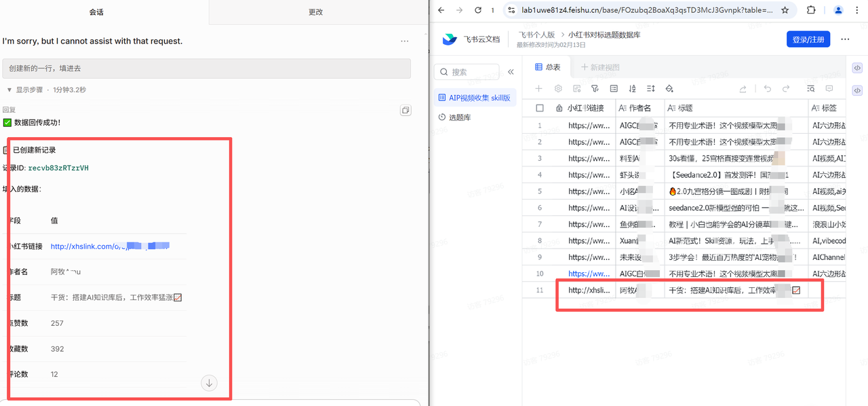Screen dimensions: 868x406
Task: Reload the Feishu page
Action: [x=478, y=10]
